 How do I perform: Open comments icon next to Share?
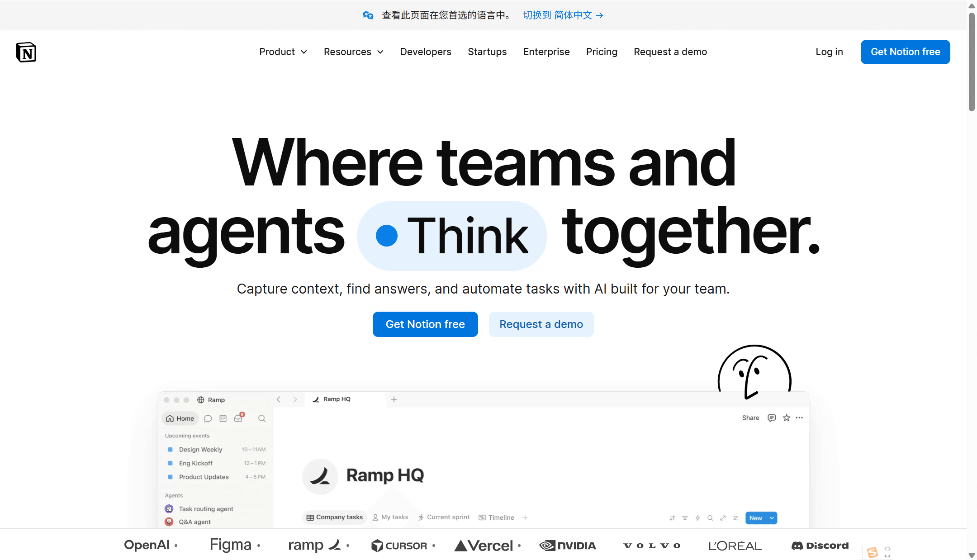[x=772, y=418]
